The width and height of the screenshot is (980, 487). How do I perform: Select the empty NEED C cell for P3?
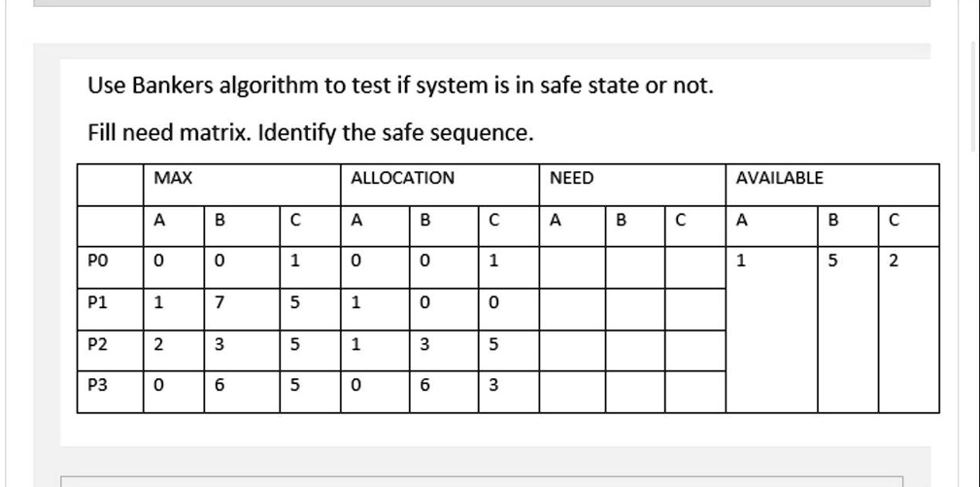(x=695, y=392)
